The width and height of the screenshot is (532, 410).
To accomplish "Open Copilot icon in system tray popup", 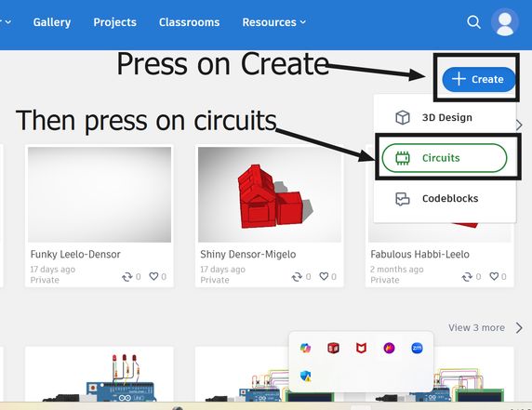I will (x=305, y=348).
